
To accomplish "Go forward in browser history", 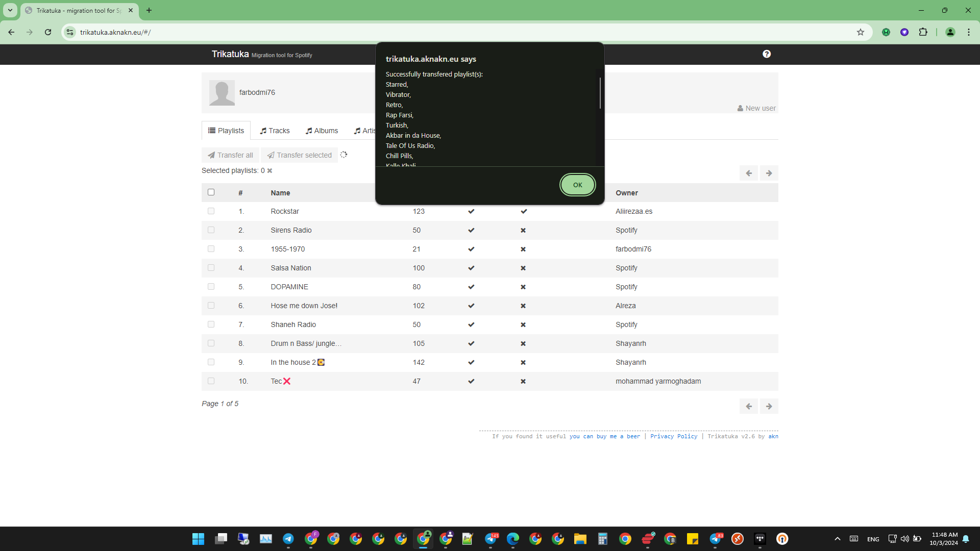I will tap(30, 32).
